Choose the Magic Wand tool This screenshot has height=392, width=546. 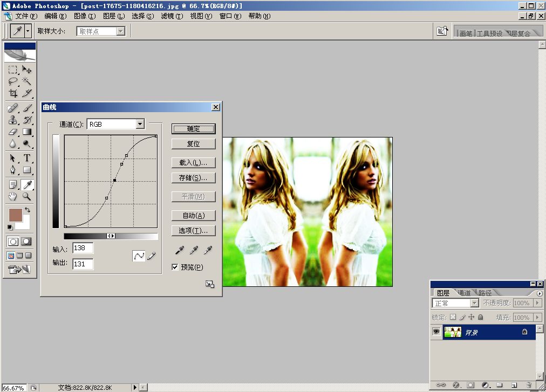click(26, 81)
